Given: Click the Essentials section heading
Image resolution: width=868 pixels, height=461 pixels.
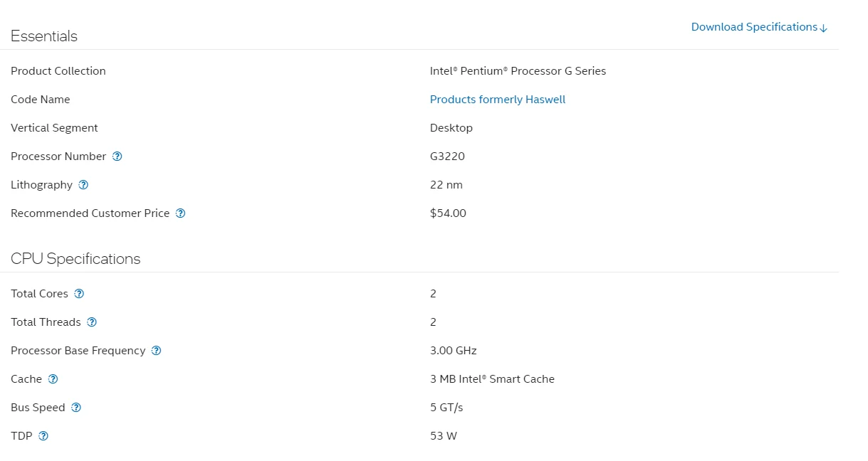Looking at the screenshot, I should tap(44, 36).
